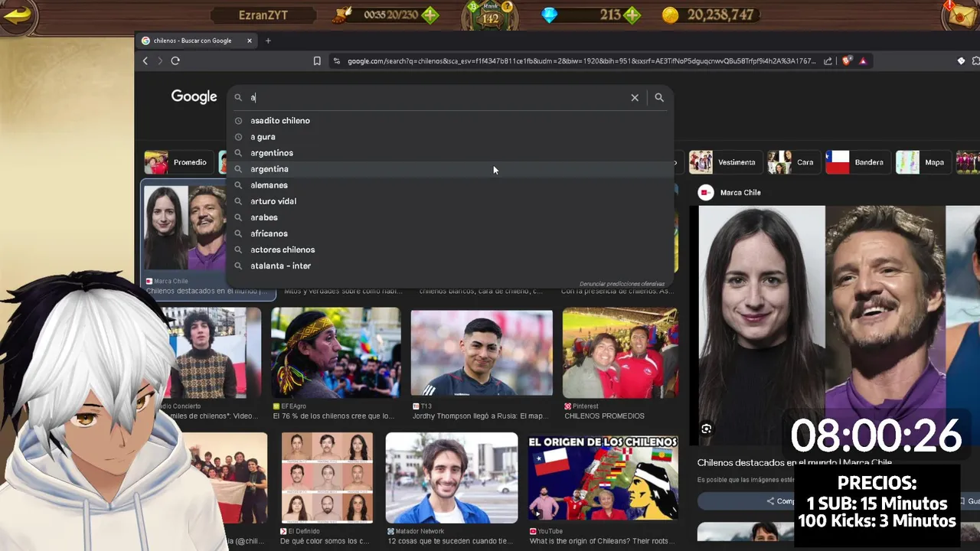
Task: Click the Google Lens icon on preview image
Action: tap(706, 429)
